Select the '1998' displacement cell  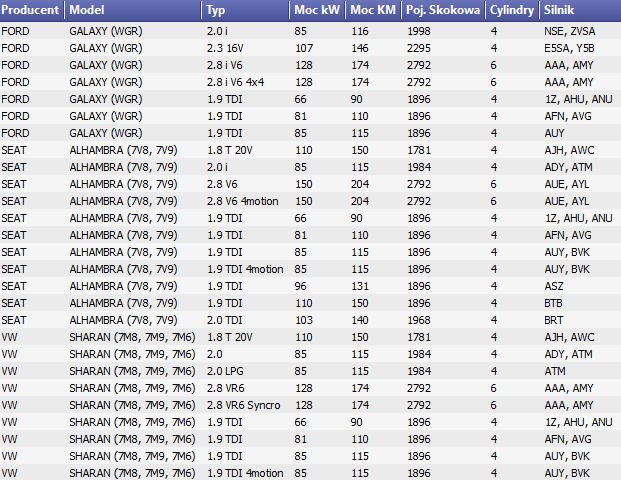(x=419, y=31)
